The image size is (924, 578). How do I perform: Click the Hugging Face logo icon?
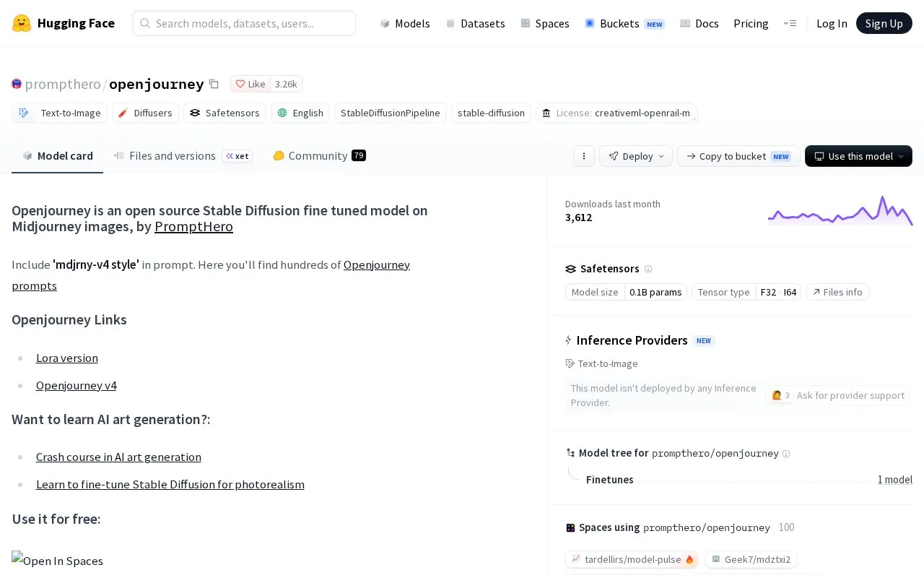(22, 23)
